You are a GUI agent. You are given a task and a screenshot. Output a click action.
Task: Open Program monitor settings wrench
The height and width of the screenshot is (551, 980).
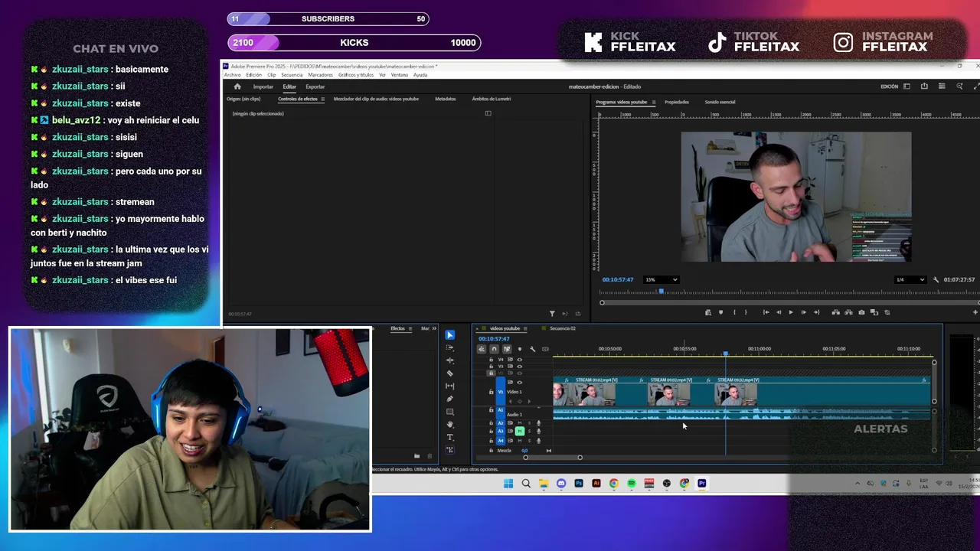(x=936, y=279)
